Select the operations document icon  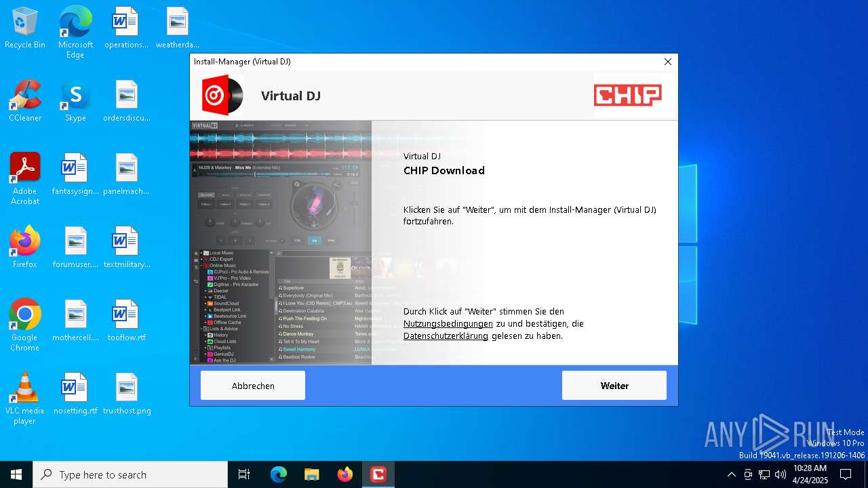tap(126, 28)
